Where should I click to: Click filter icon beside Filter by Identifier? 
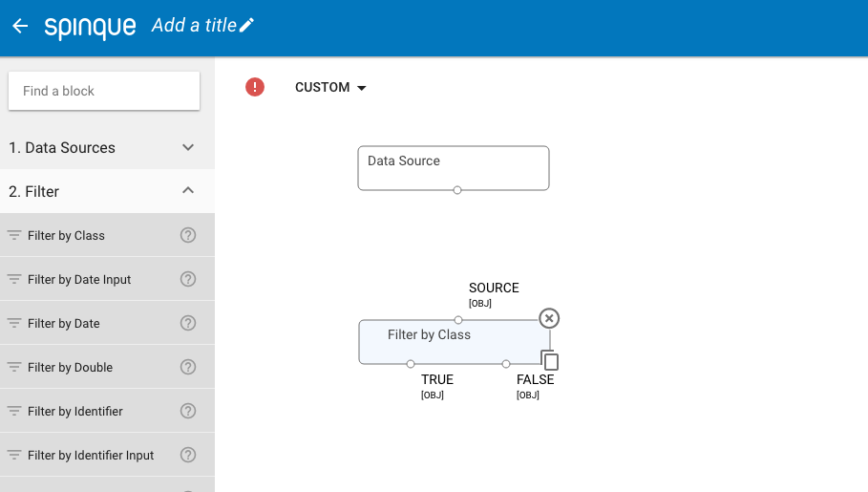coord(13,411)
